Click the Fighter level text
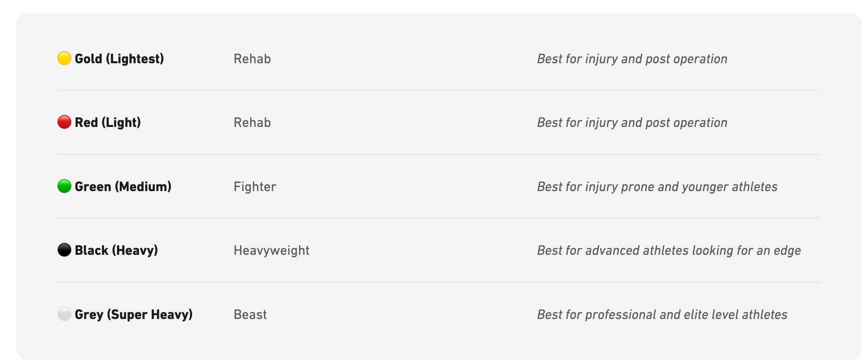This screenshot has height=364, width=868. point(255,186)
